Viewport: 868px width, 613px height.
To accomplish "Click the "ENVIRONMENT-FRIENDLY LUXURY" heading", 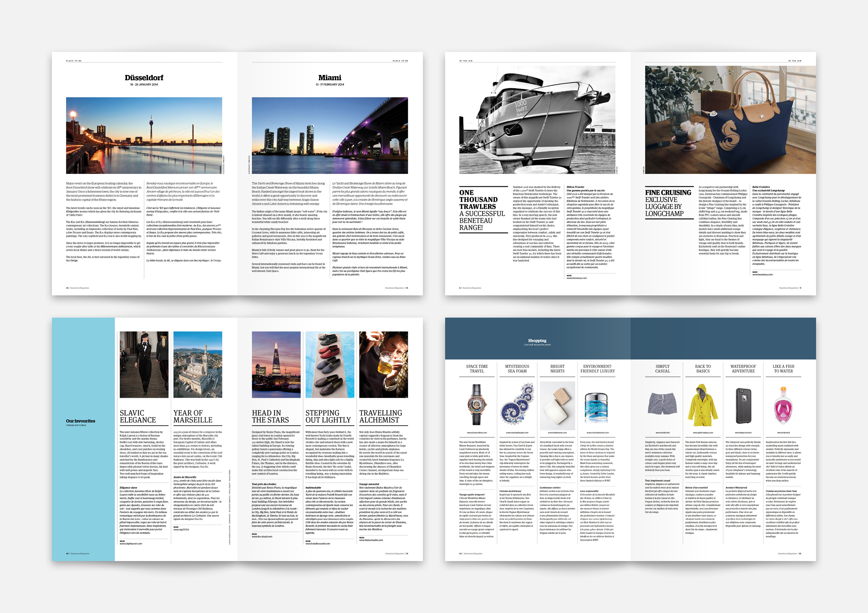I will point(598,369).
